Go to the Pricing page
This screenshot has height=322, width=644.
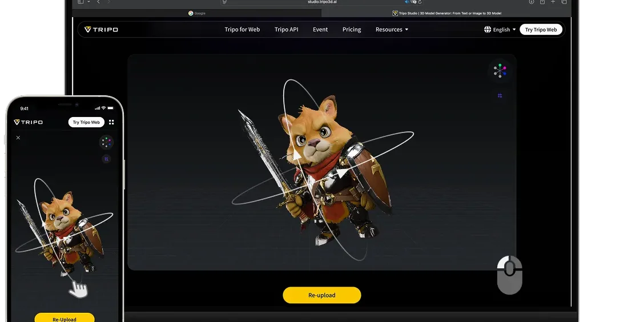tap(352, 30)
